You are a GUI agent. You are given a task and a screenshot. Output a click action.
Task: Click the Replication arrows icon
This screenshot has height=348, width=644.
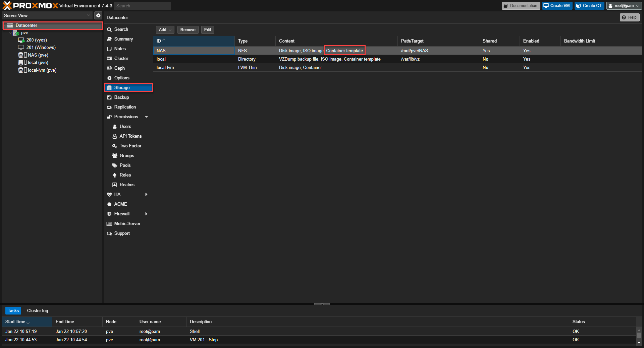pos(109,107)
